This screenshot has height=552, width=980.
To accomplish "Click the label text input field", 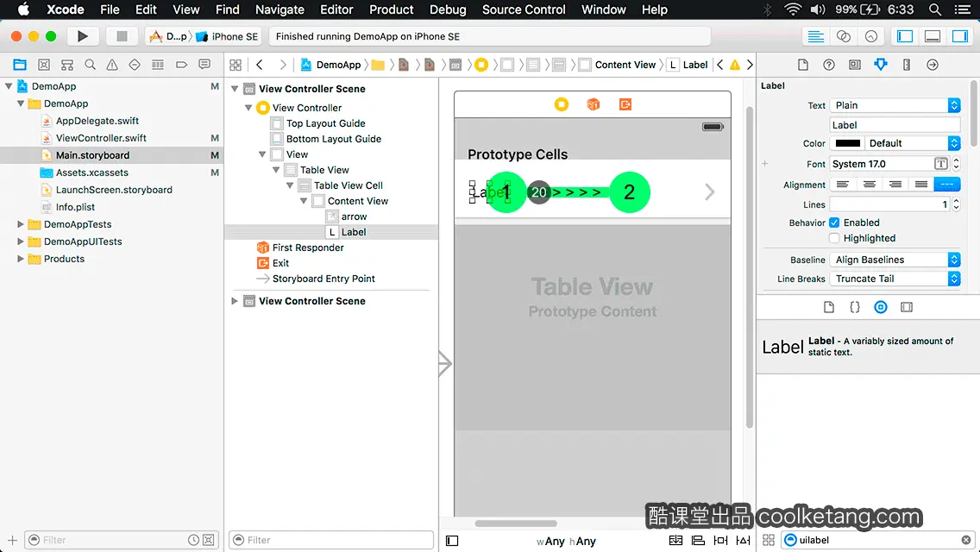I will pos(895,125).
